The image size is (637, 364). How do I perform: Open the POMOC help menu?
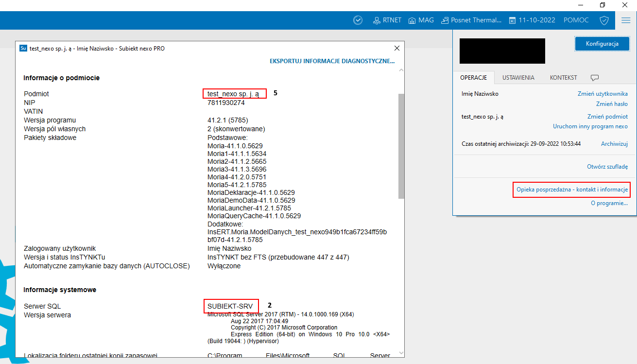(x=576, y=20)
